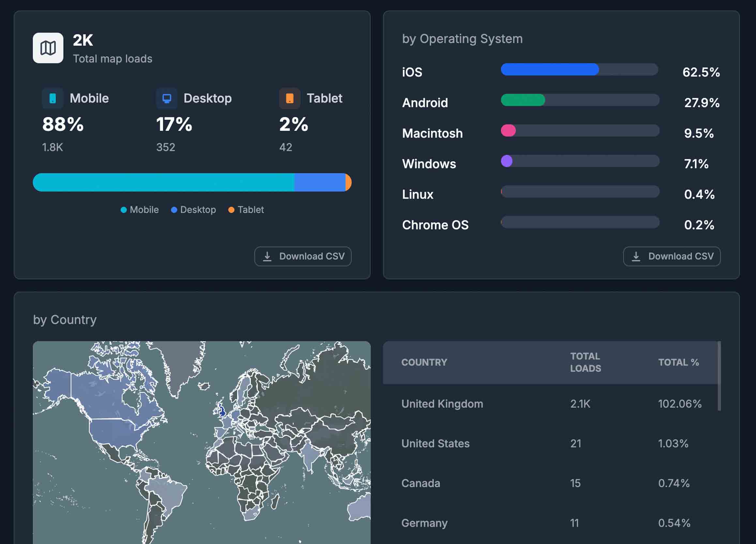
Task: Click the Mobile device icon
Action: pyautogui.click(x=53, y=98)
